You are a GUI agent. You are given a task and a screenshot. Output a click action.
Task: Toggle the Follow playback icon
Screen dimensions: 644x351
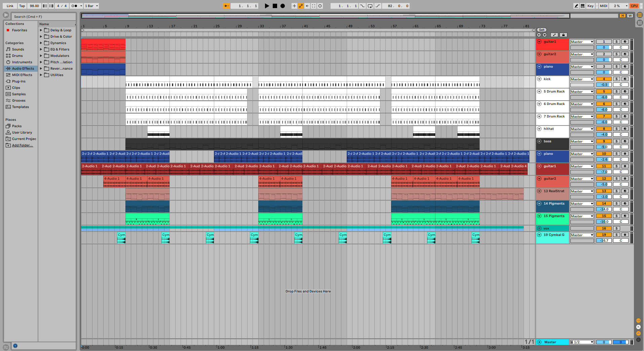click(227, 6)
